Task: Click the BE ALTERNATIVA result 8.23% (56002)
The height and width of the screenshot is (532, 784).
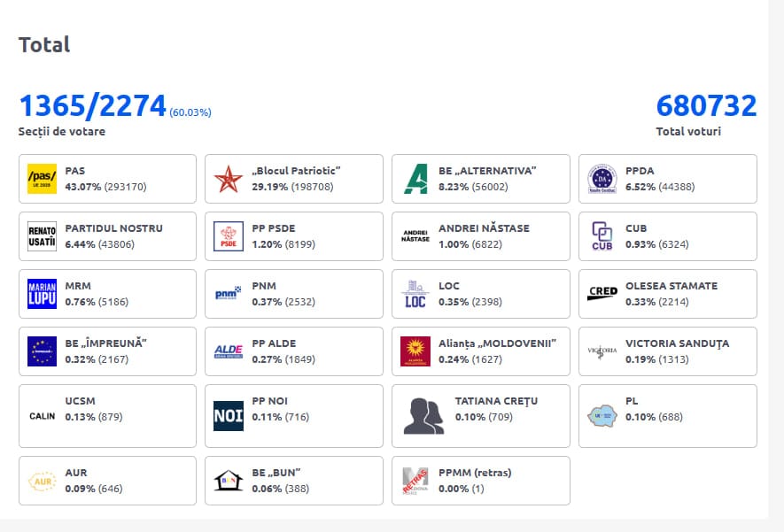Action: tap(473, 187)
